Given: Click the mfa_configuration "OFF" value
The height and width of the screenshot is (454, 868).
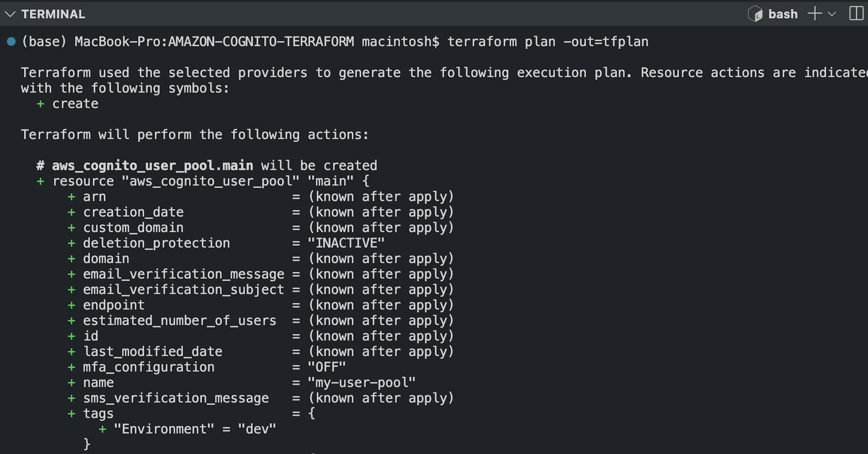Looking at the screenshot, I should click(x=326, y=367).
